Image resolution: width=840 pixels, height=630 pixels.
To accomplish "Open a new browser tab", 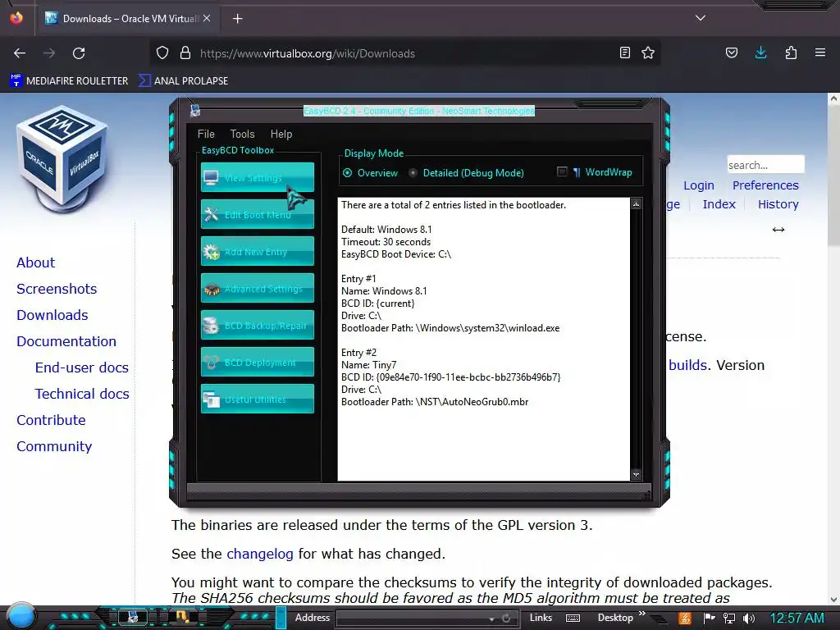I will [x=237, y=19].
